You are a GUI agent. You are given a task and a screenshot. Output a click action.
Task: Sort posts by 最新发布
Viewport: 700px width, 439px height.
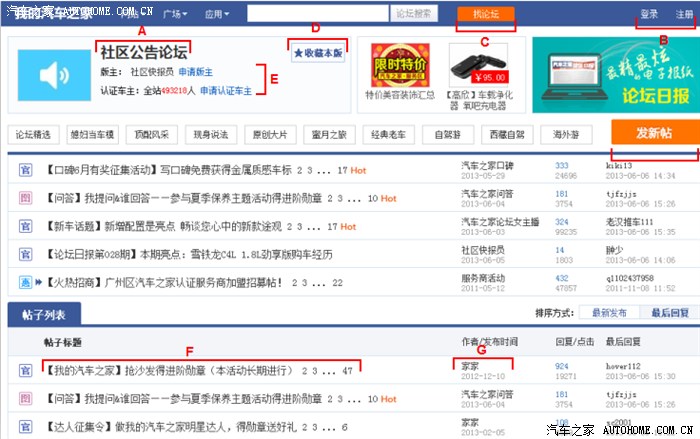[x=609, y=313]
